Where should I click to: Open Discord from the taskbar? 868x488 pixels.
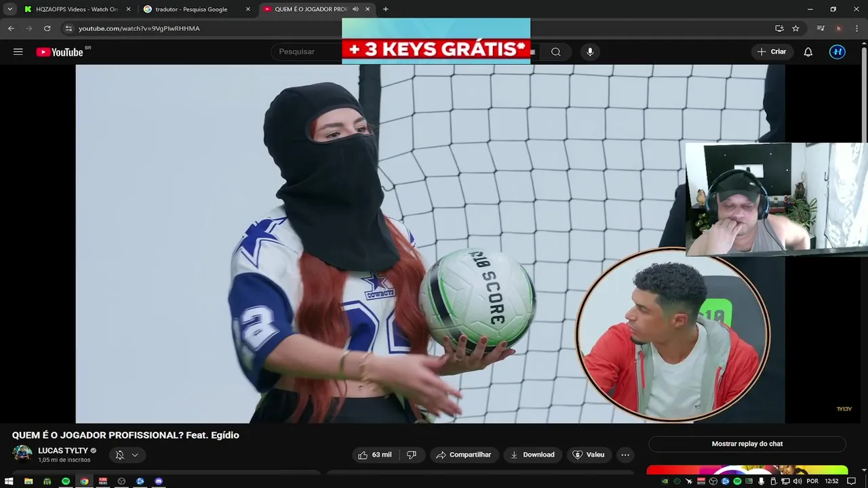point(159,481)
